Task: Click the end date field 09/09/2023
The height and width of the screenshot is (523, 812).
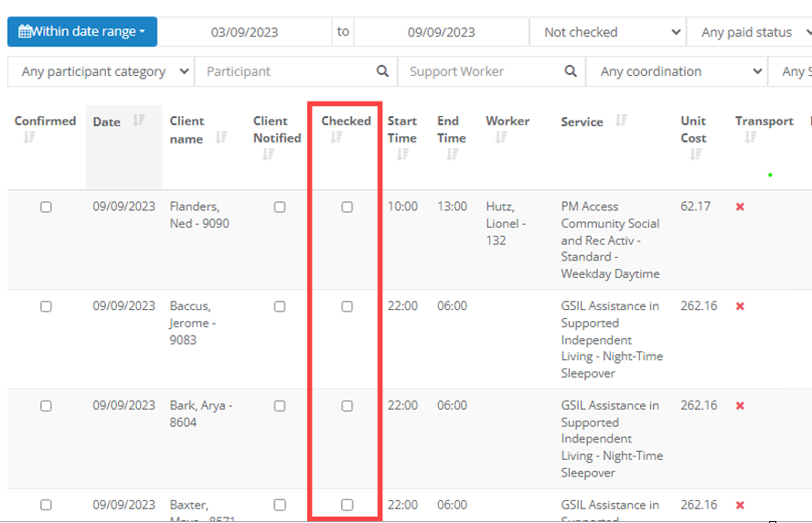Action: click(x=442, y=32)
